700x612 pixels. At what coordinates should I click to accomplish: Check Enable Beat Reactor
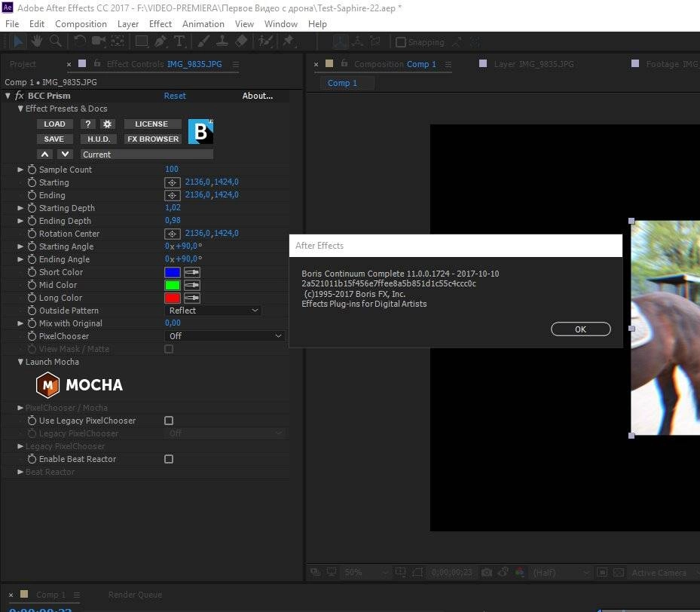[169, 459]
